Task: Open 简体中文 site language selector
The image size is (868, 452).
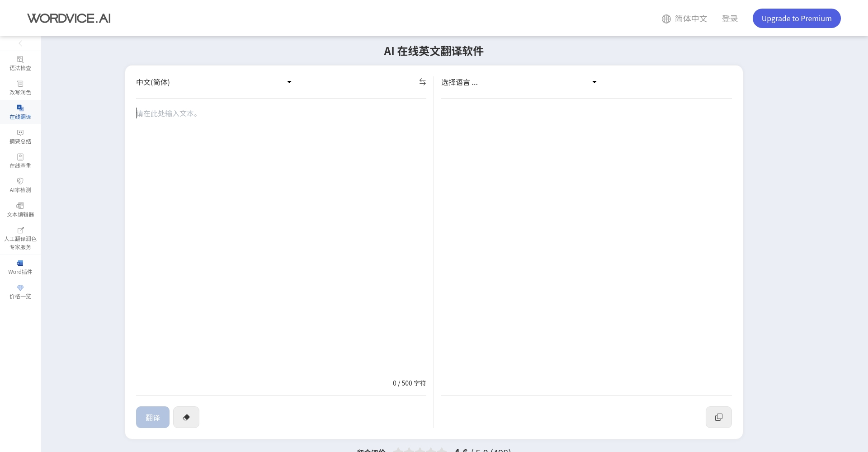Action: pos(684,19)
